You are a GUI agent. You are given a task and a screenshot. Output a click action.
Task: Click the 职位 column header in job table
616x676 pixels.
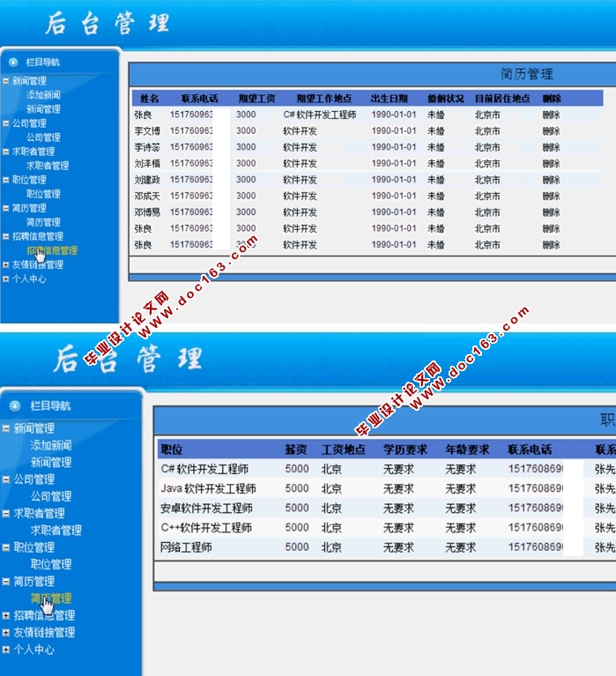tap(172, 449)
